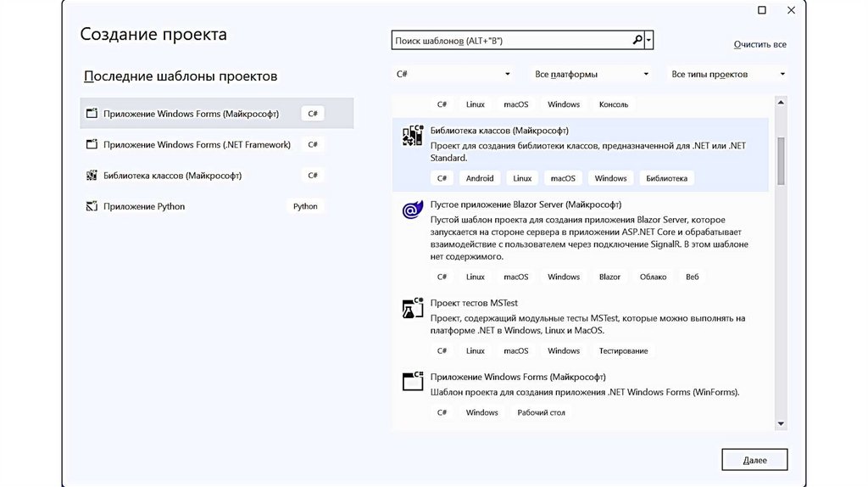Click Android tag of class library

click(x=480, y=178)
